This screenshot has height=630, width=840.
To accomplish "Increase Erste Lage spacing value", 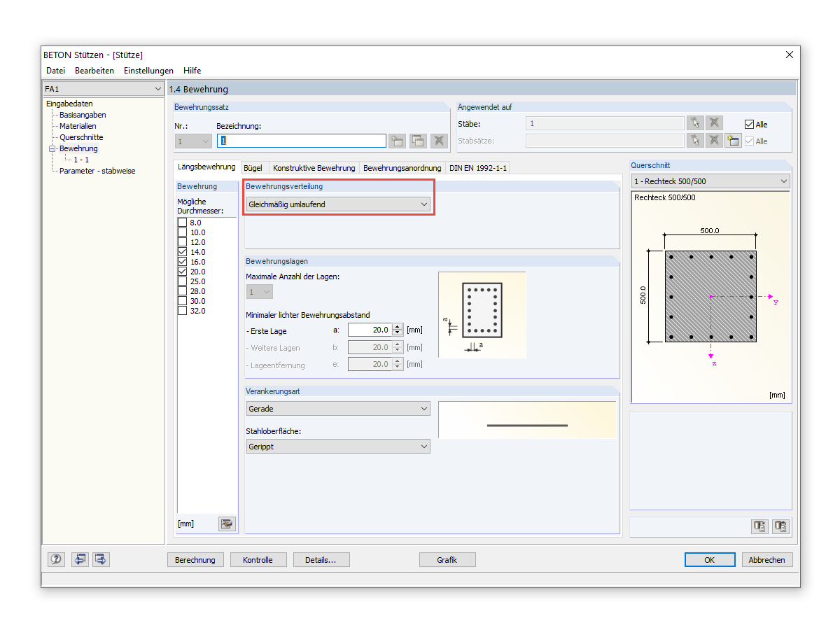I will pyautogui.click(x=398, y=327).
